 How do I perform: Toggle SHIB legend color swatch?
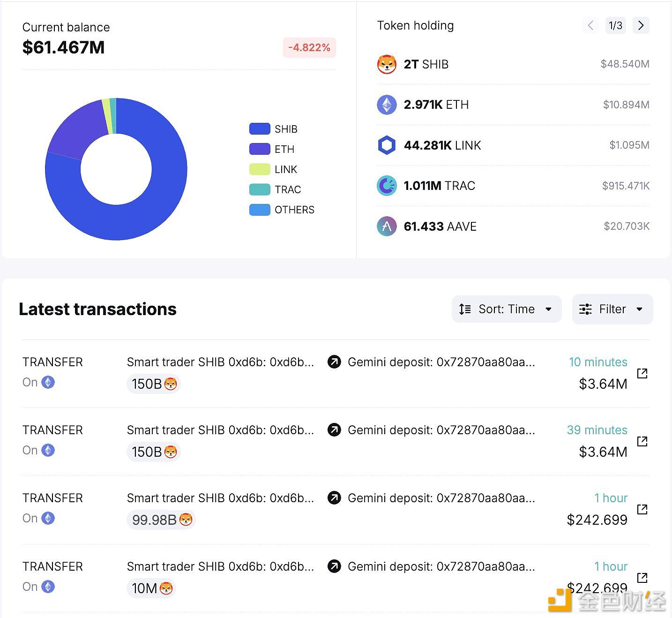pos(260,129)
